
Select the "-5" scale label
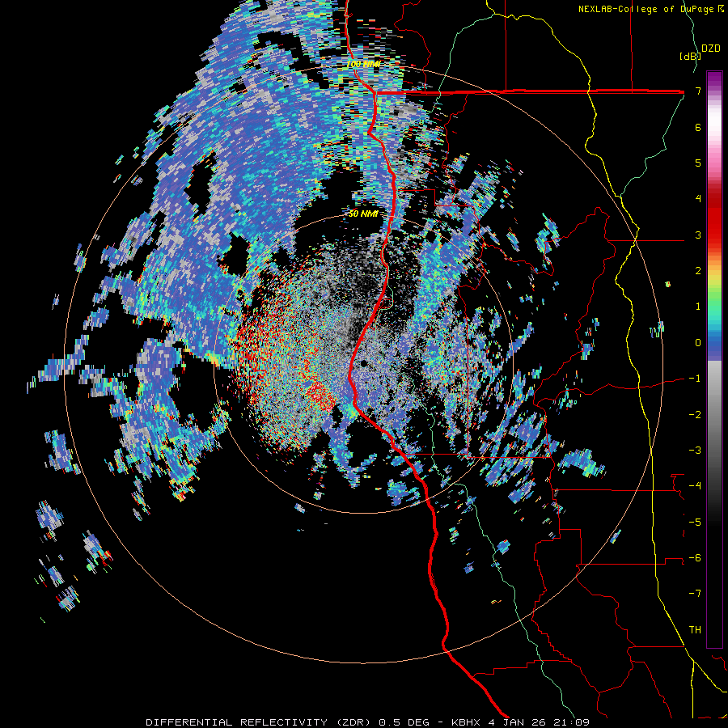click(695, 523)
